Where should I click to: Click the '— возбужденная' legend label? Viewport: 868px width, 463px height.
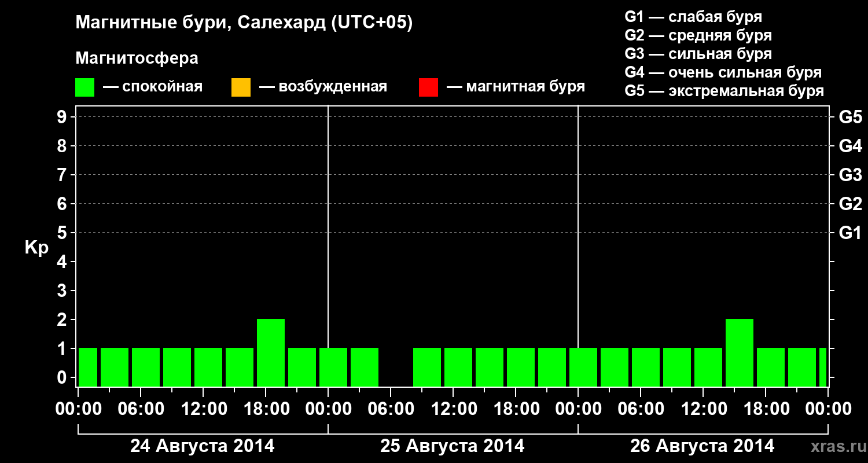tap(323, 87)
